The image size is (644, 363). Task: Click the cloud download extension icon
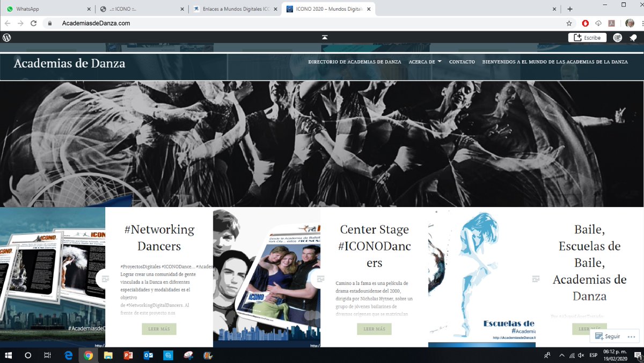click(x=598, y=24)
